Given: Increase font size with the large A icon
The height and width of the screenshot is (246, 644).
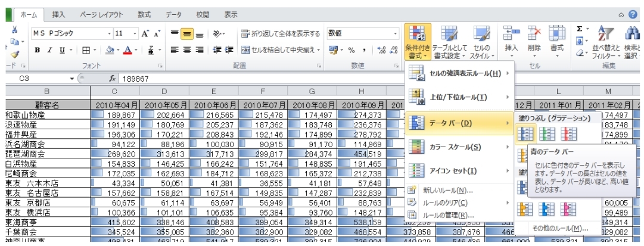Looking at the screenshot, I should 145,34.
